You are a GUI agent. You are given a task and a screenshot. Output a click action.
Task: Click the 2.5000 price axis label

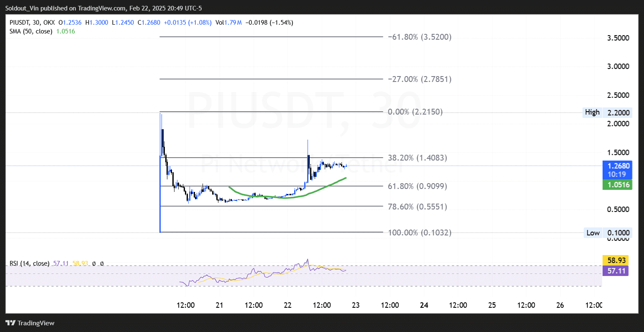pos(618,95)
